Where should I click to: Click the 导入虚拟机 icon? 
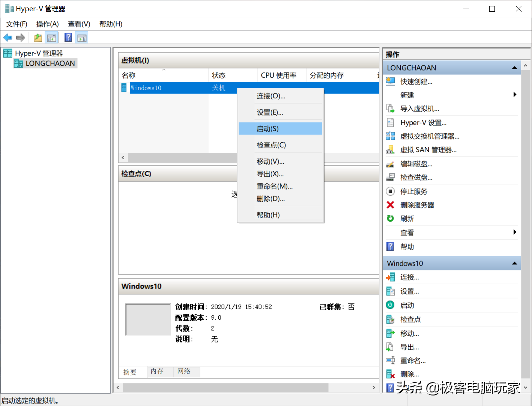[x=391, y=109]
